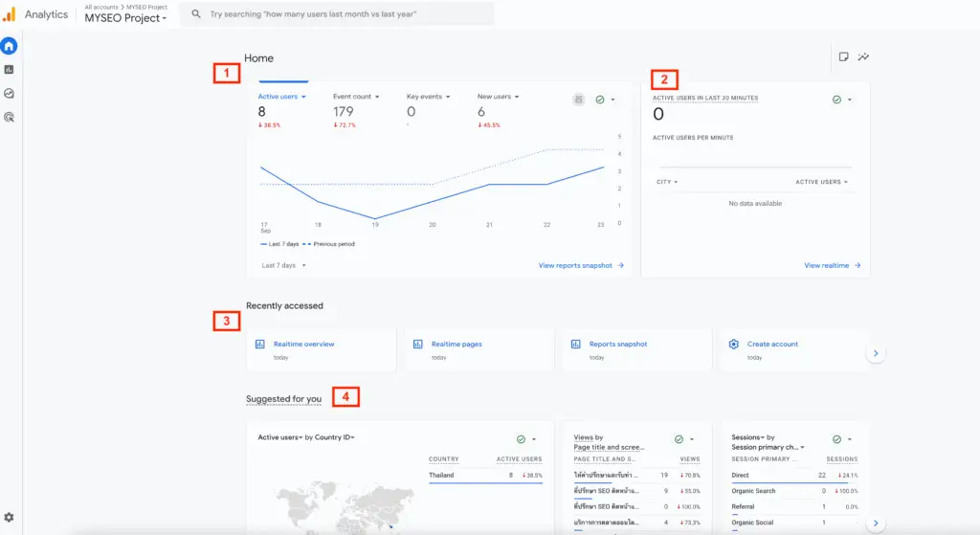
Task: Click check icon on Views by Page title card
Action: [x=679, y=439]
